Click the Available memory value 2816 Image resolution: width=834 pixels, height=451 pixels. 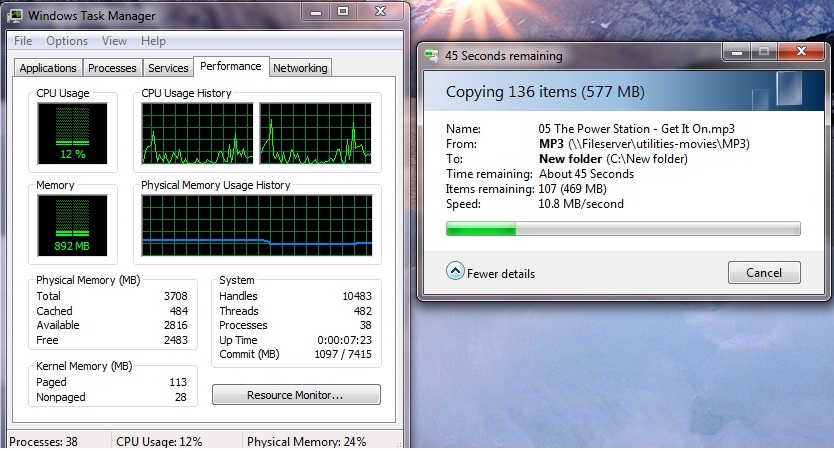point(176,325)
